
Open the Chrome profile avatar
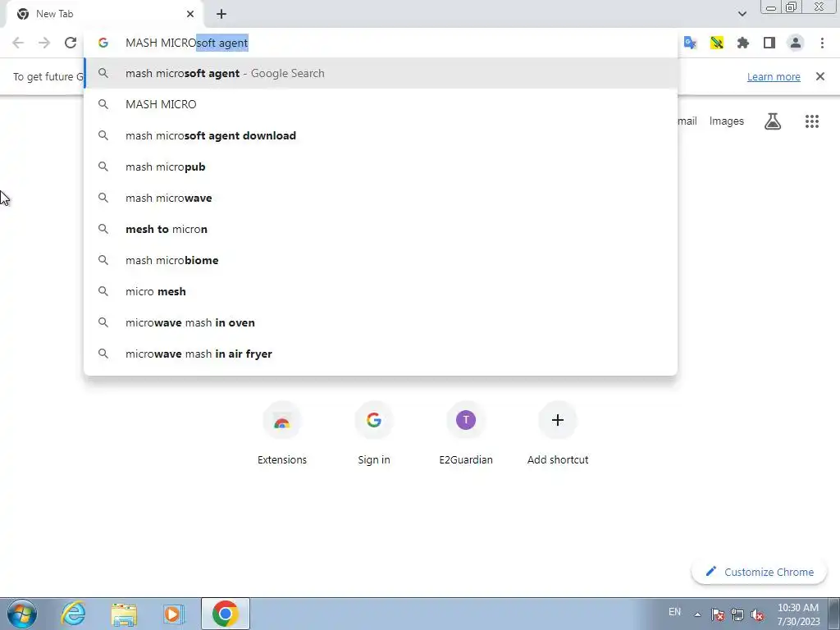click(x=796, y=43)
